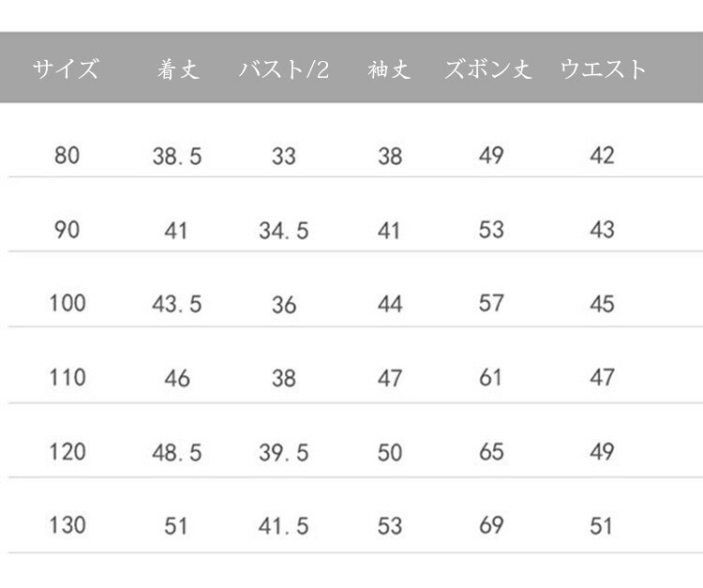This screenshot has width=703, height=588.
Task: Click 袖丈 value 44 for size 100
Action: (x=390, y=304)
